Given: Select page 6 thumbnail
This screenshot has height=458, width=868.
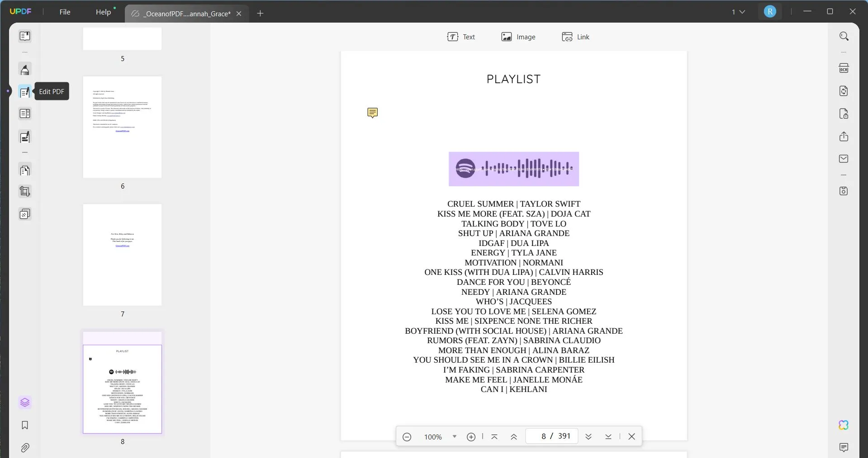Looking at the screenshot, I should 122,127.
